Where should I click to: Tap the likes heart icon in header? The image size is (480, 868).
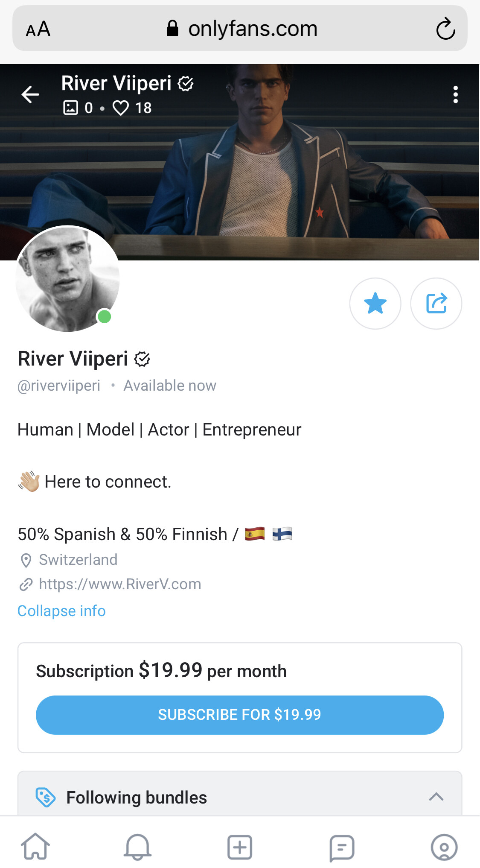click(x=121, y=108)
